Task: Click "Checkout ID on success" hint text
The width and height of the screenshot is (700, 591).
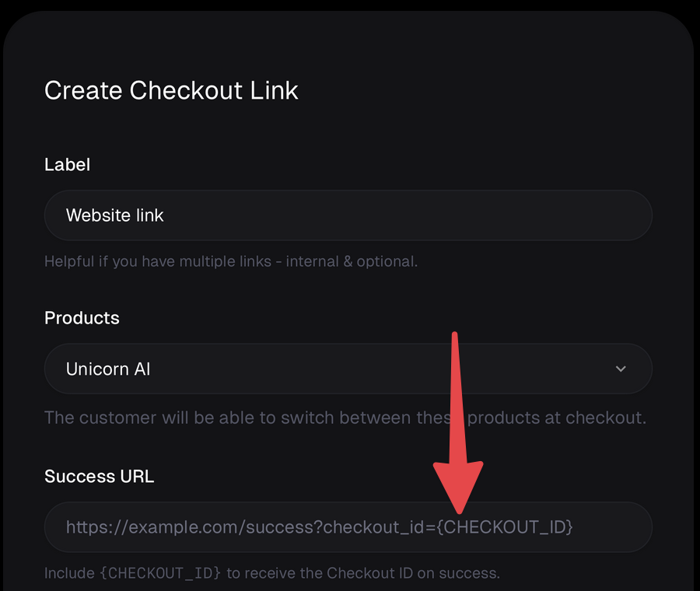Action: pos(412,574)
